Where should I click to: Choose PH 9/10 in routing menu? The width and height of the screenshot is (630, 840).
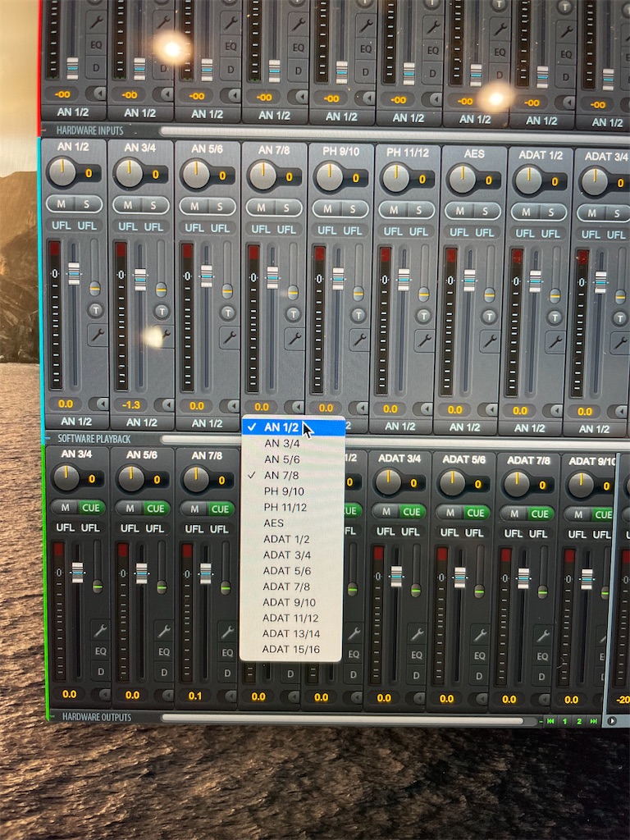[x=291, y=491]
